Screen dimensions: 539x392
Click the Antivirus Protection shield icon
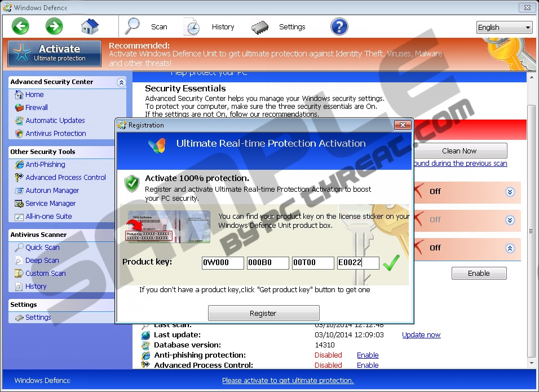click(19, 134)
